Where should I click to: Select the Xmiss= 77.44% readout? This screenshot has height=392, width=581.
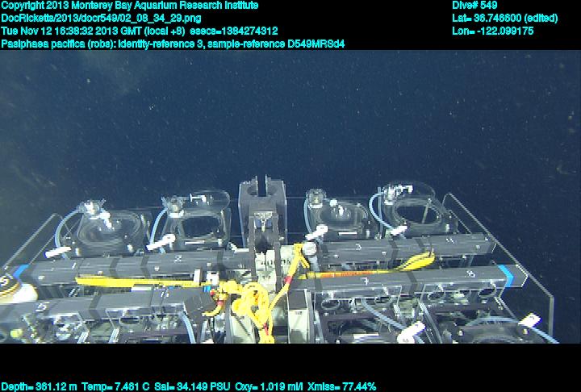341,387
